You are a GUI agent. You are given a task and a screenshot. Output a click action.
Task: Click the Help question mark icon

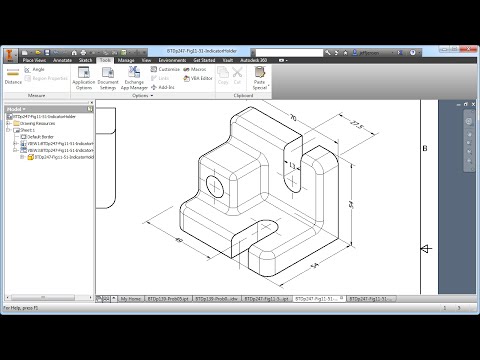click(x=413, y=53)
